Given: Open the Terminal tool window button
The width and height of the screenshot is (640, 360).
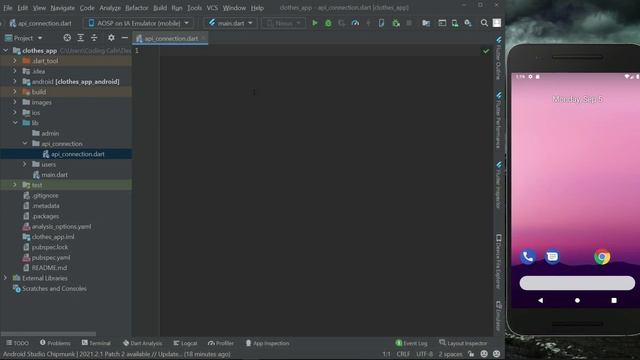Looking at the screenshot, I should (x=96, y=343).
